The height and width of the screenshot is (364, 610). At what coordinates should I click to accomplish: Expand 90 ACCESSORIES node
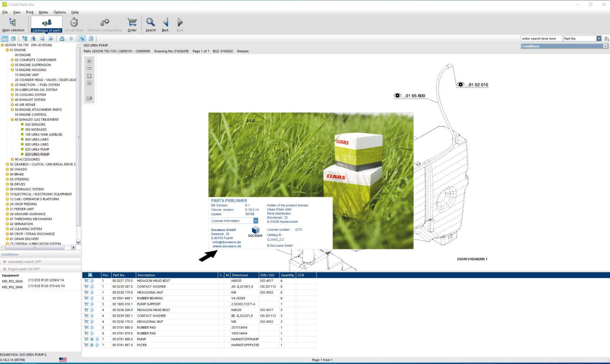(12, 159)
